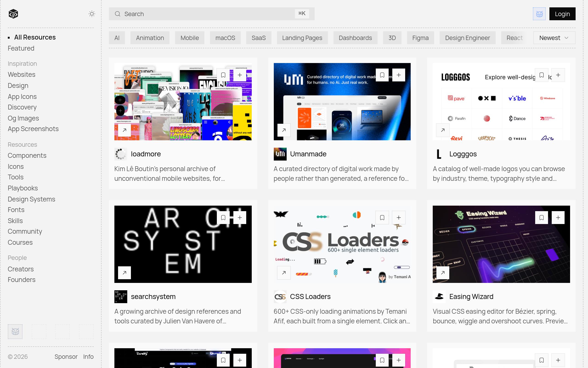Open Design Systems in sidebar
Image resolution: width=588 pixels, height=368 pixels.
click(31, 199)
